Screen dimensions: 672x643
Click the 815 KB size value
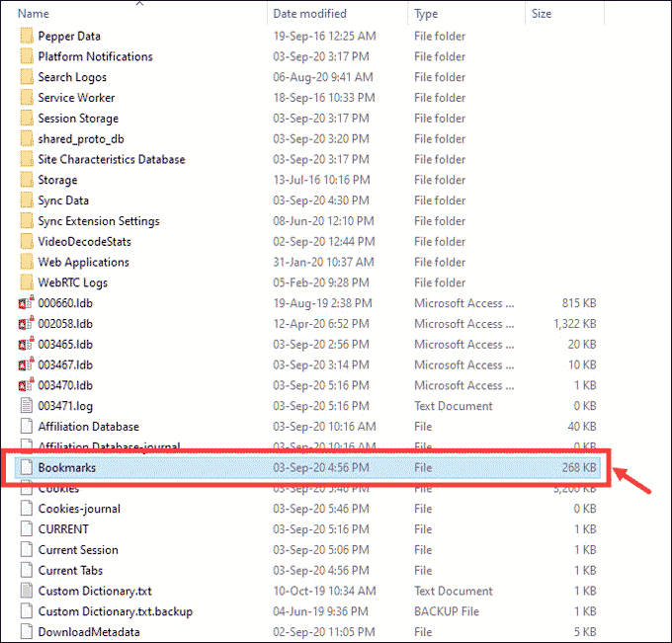pyautogui.click(x=579, y=303)
